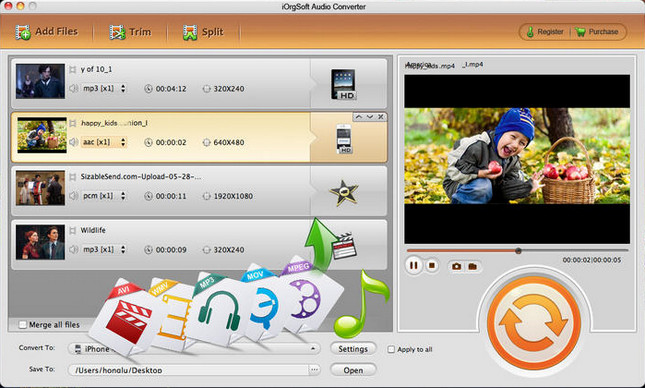The width and height of the screenshot is (645, 388).
Task: Click speaker icon in happy_kids row
Action: tap(74, 142)
